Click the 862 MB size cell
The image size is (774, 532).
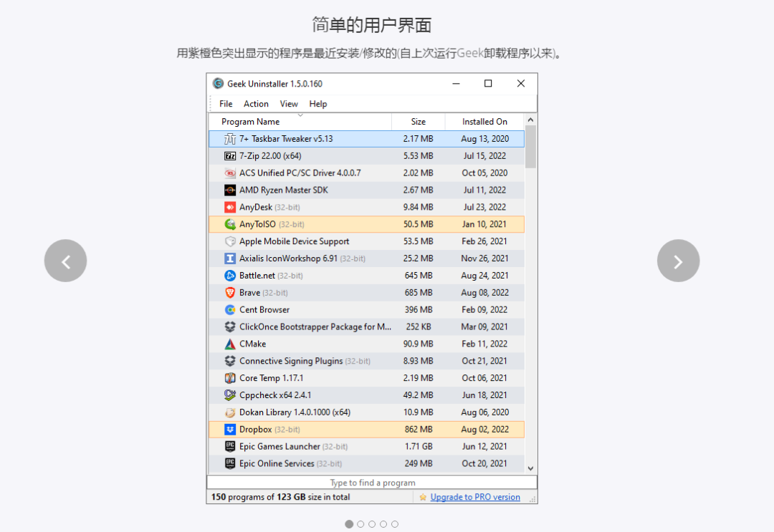coord(418,430)
